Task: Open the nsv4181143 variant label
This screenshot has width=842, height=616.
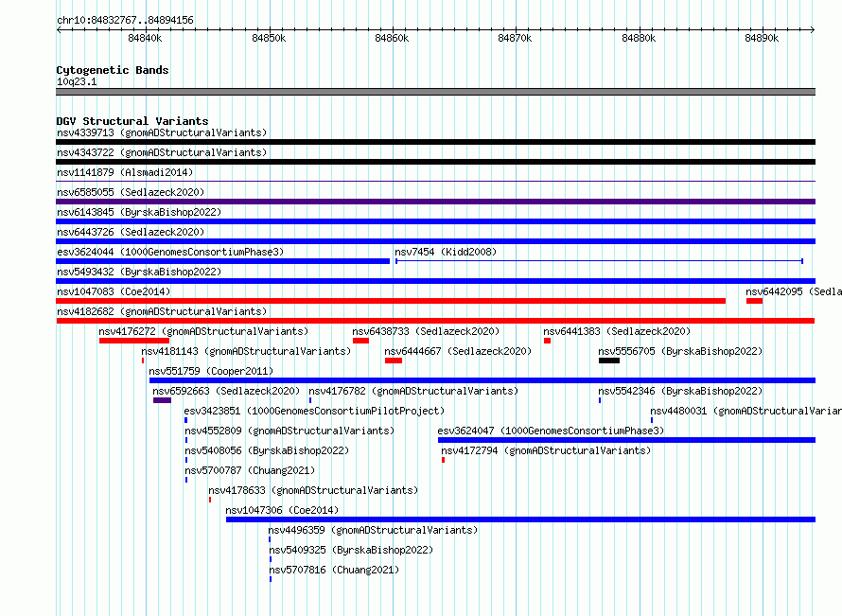Action: click(246, 351)
